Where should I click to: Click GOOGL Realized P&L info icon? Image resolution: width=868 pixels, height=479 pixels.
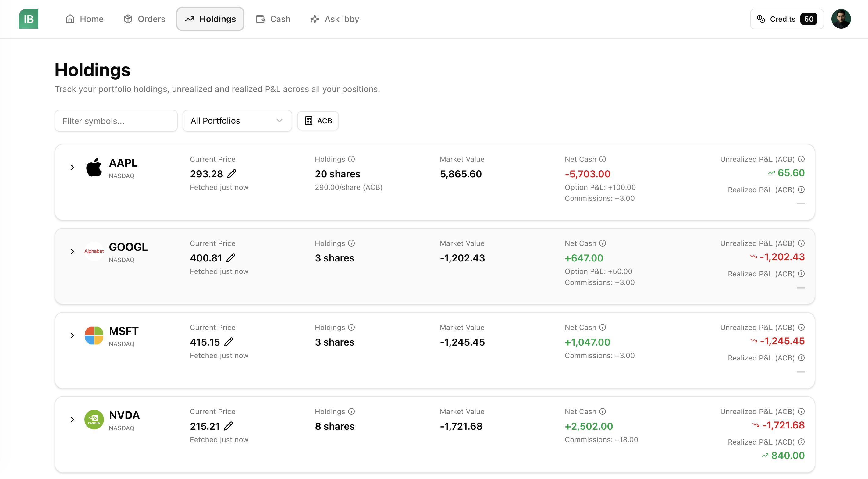pos(801,274)
